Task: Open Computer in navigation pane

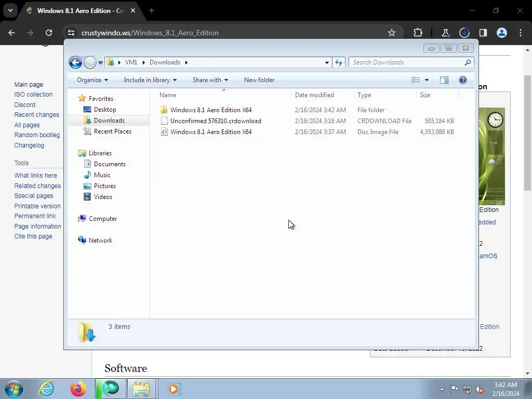Action: [102, 219]
